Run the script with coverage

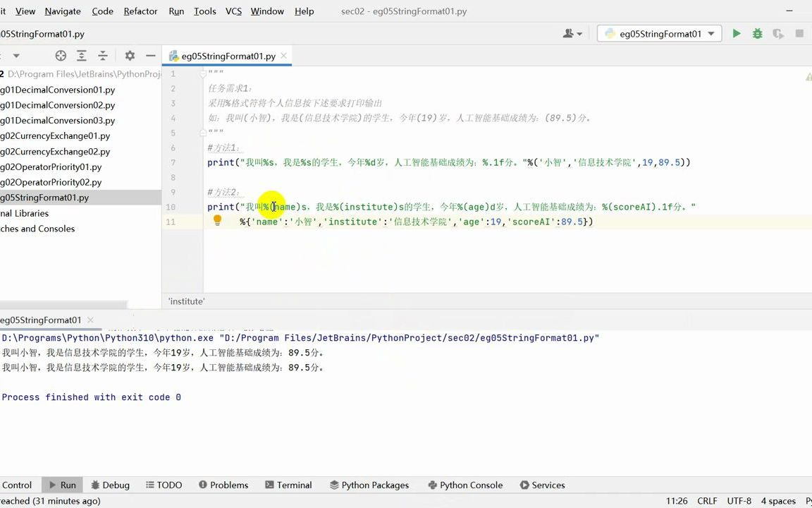point(778,33)
